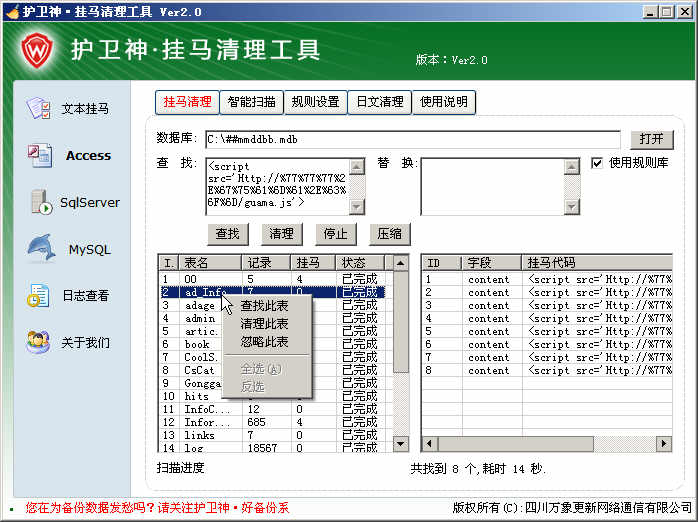Select the highlighted ad_Info table row
The width and height of the screenshot is (698, 522).
(272, 292)
